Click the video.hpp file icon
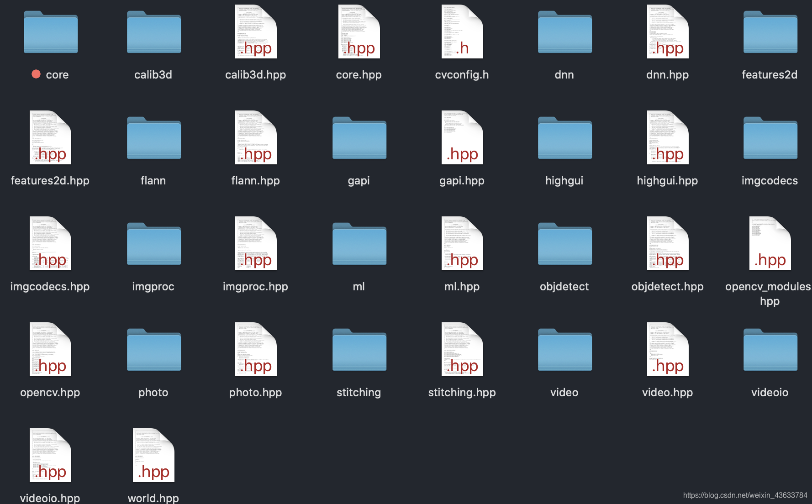 pos(668,349)
